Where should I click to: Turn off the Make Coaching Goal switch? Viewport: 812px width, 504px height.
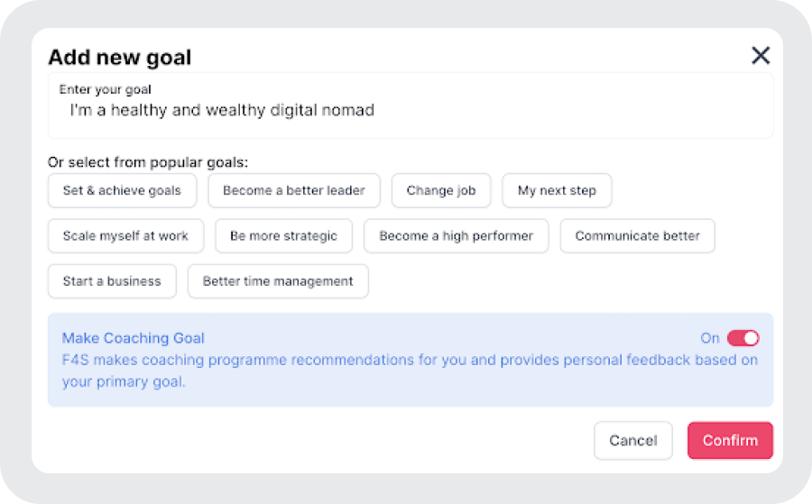coord(743,338)
